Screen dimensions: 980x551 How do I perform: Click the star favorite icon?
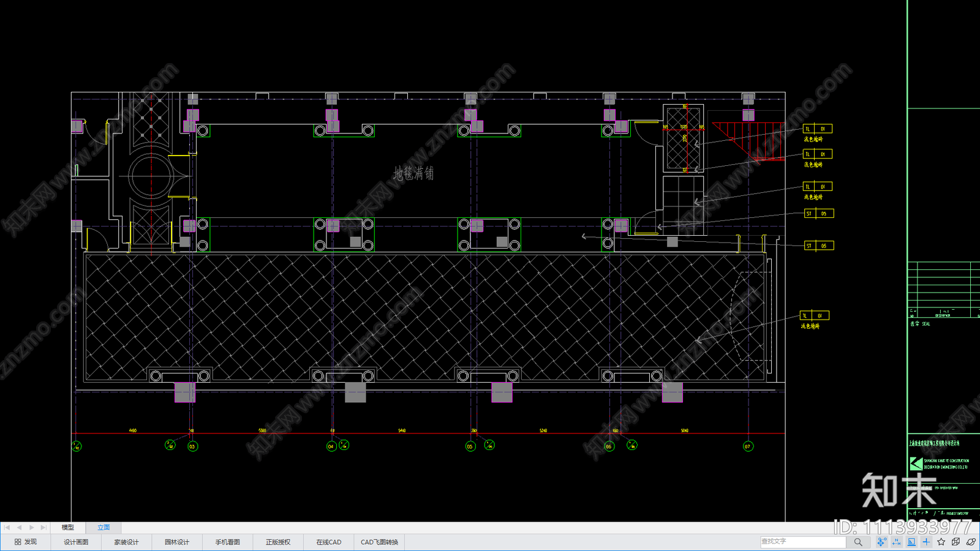pyautogui.click(x=941, y=542)
